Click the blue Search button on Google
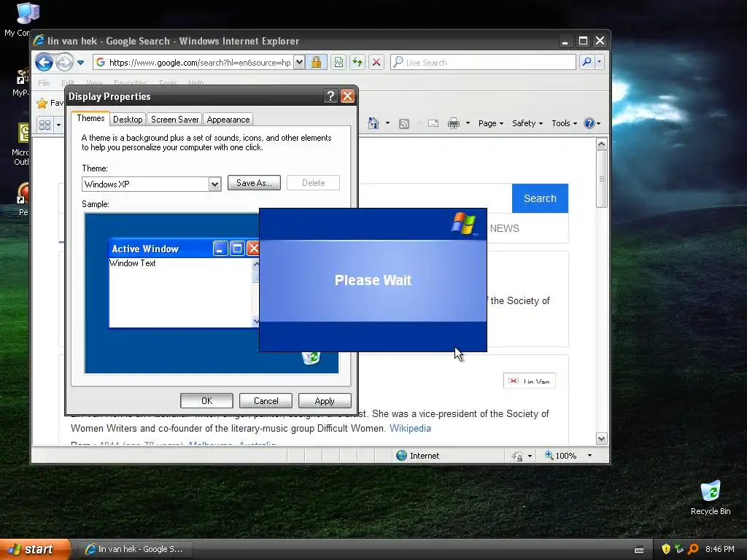 (x=540, y=198)
